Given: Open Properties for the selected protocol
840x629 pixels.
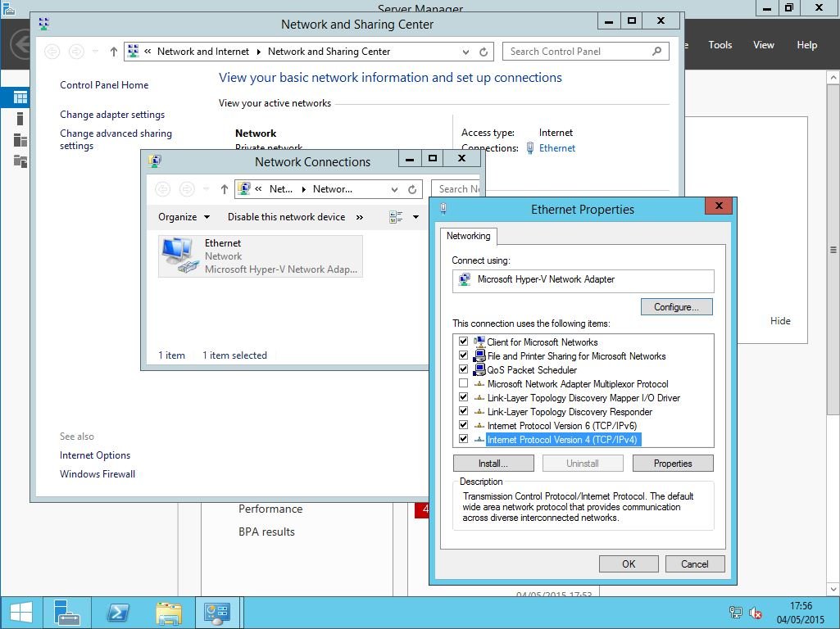Looking at the screenshot, I should click(x=673, y=463).
